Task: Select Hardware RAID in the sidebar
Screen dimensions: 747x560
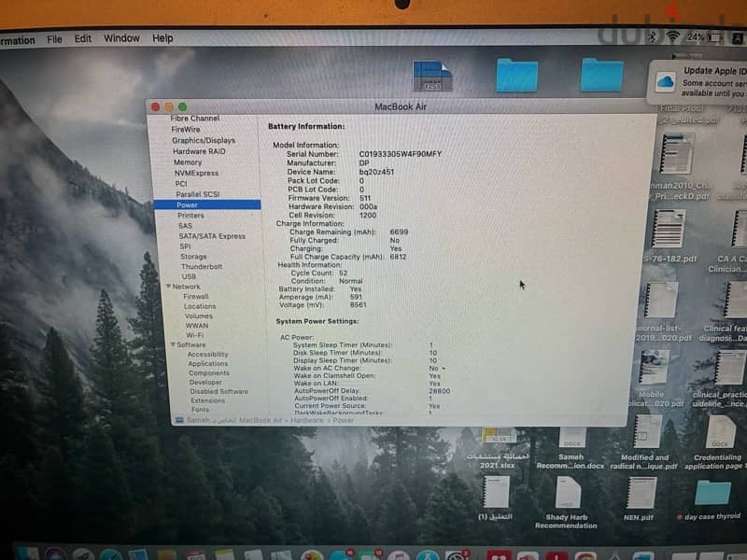Action: (x=199, y=151)
